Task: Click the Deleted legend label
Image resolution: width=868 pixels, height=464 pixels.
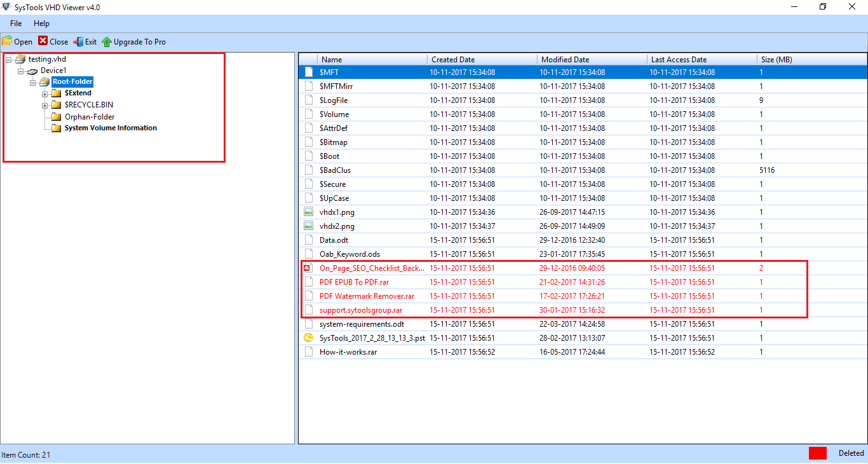Action: pyautogui.click(x=851, y=453)
